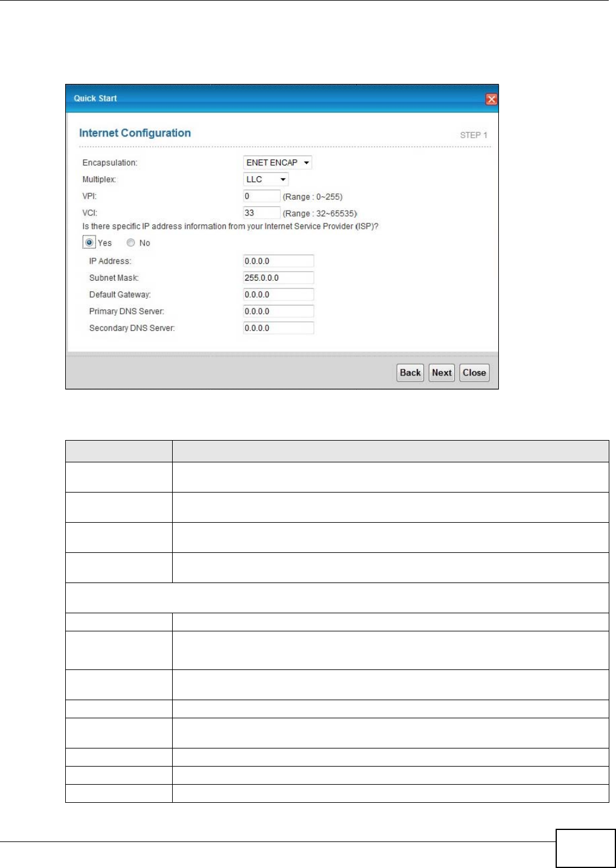
Task: Open the Encapsulation dropdown showing ENET ENCAP
Action: 278,162
